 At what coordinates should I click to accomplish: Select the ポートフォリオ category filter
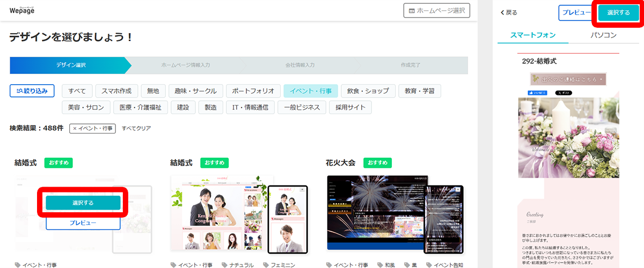(x=253, y=91)
